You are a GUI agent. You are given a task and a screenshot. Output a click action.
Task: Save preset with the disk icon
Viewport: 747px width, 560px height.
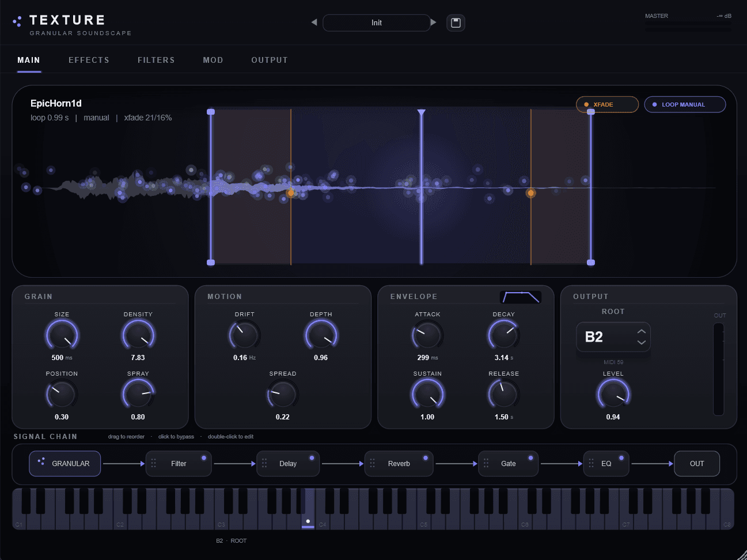click(x=456, y=23)
